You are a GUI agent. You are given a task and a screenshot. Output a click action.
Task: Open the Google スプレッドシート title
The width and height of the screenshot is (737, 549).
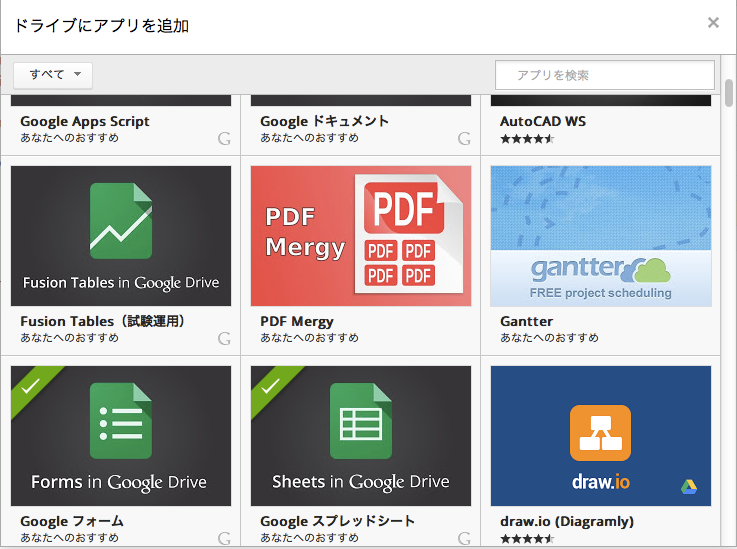[x=337, y=521]
